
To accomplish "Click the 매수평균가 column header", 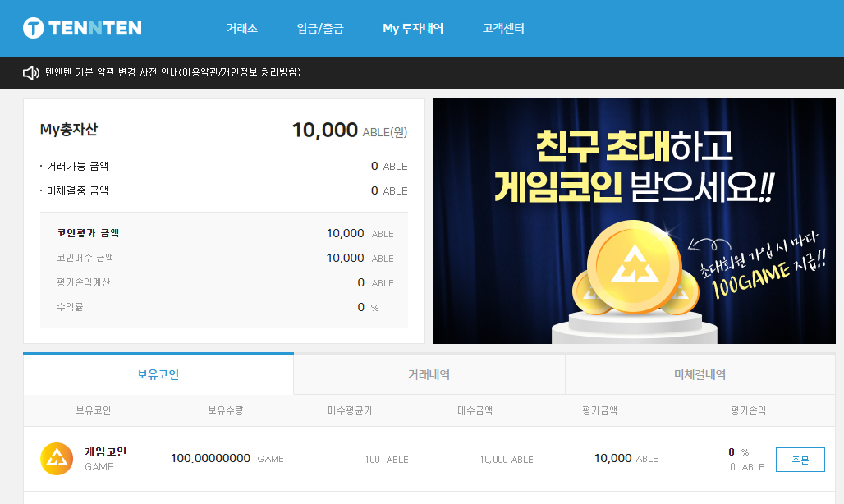I will tap(350, 410).
